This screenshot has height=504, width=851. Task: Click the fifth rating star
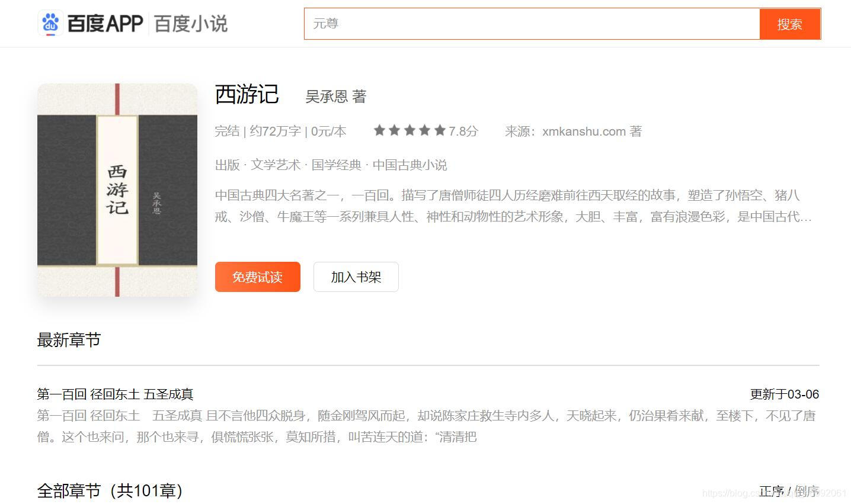(x=439, y=130)
